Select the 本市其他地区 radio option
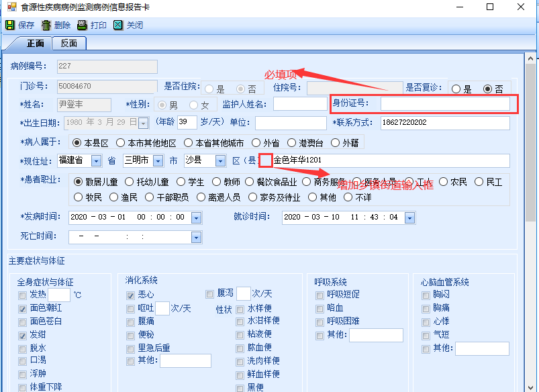 [x=120, y=143]
